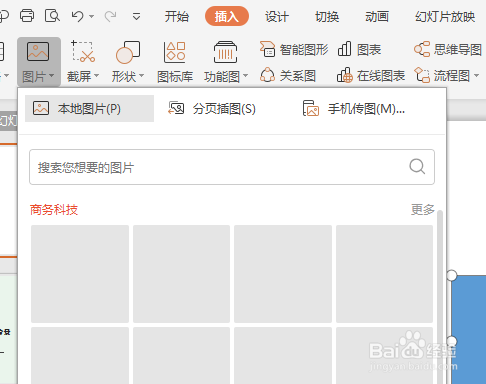
Task: Insert a 关系图 relationship diagram
Action: pyautogui.click(x=288, y=76)
